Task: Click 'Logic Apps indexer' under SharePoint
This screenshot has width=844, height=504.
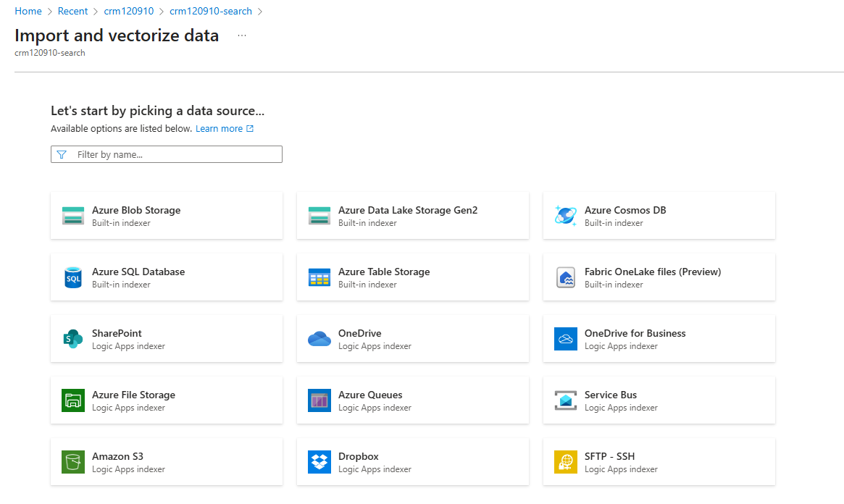Action: pos(129,346)
